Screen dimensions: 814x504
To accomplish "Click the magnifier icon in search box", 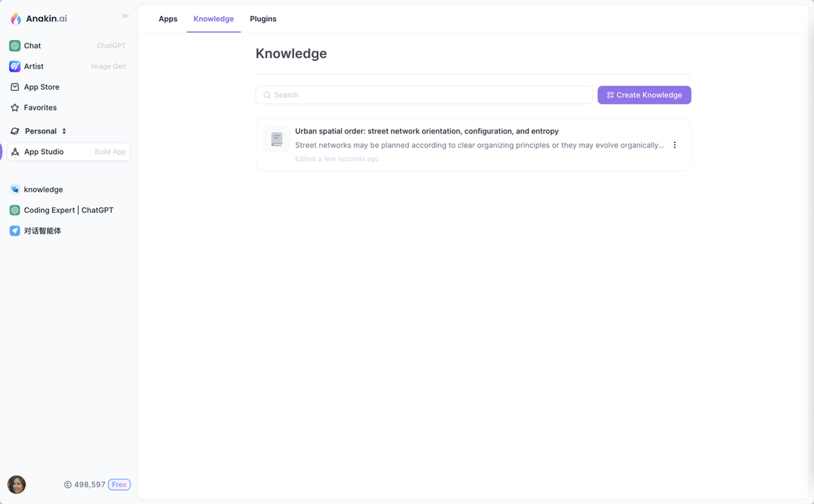I will pyautogui.click(x=267, y=95).
